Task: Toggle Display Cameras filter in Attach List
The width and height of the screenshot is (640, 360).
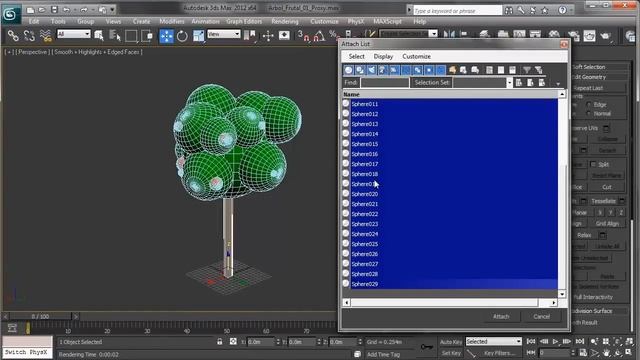Action: [382, 70]
